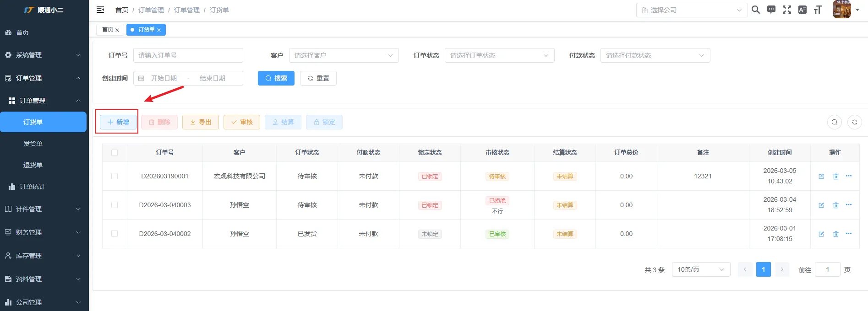Click edit icon for order D202603190001
This screenshot has width=868, height=311.
coord(821,177)
